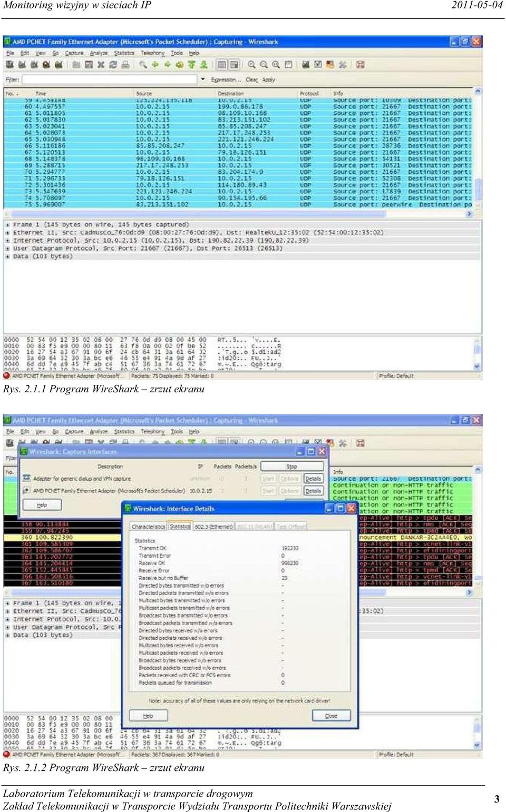Screen dimensions: 506x812
Task: Switch to Characteristics tab in Interface Details
Action: click(149, 526)
